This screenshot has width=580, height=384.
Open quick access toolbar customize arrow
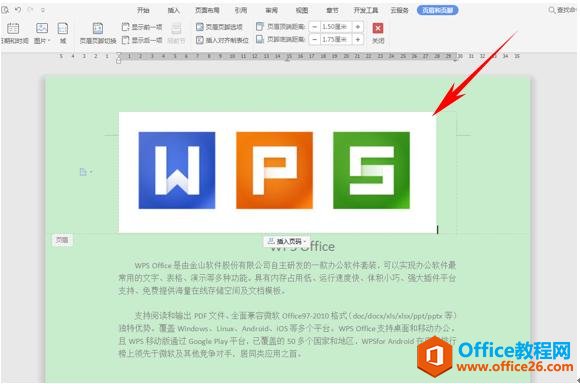pos(43,10)
